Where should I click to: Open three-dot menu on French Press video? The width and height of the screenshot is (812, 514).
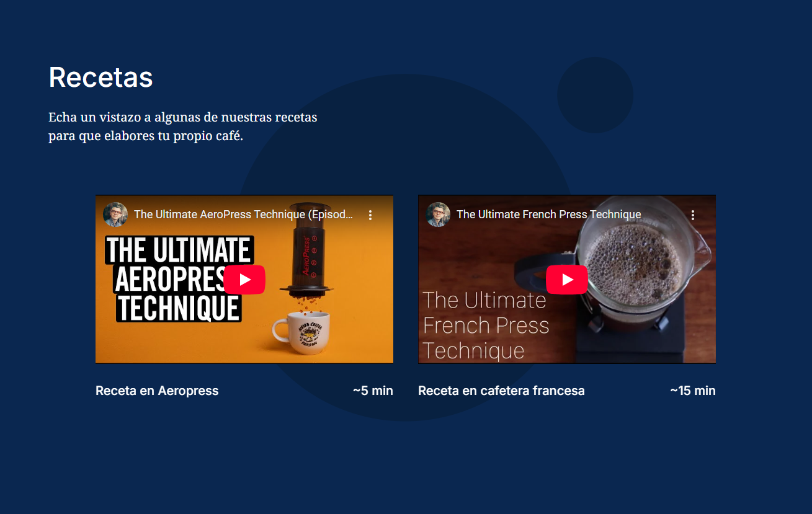693,215
